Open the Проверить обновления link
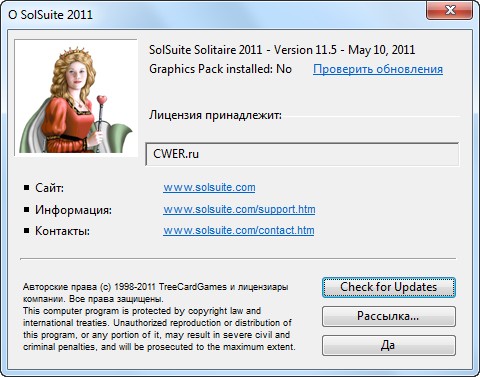 pos(378,69)
